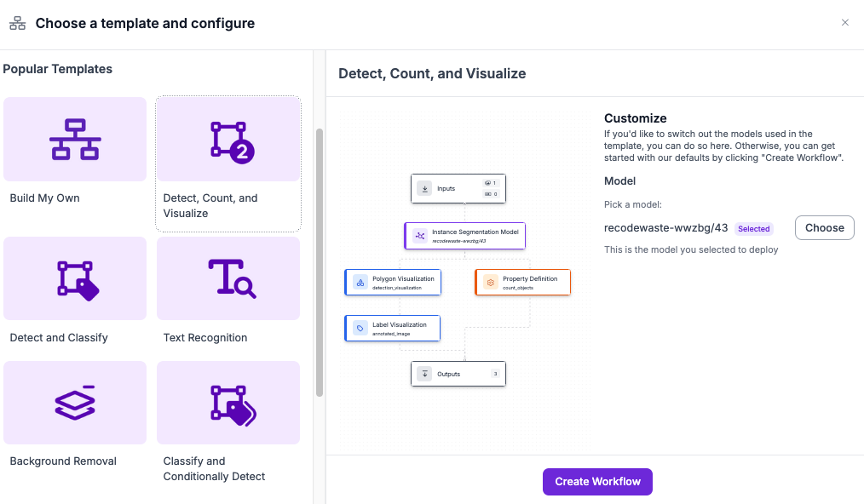Click the Detect, Count, and Visualize template icon
864x504 pixels.
[228, 139]
